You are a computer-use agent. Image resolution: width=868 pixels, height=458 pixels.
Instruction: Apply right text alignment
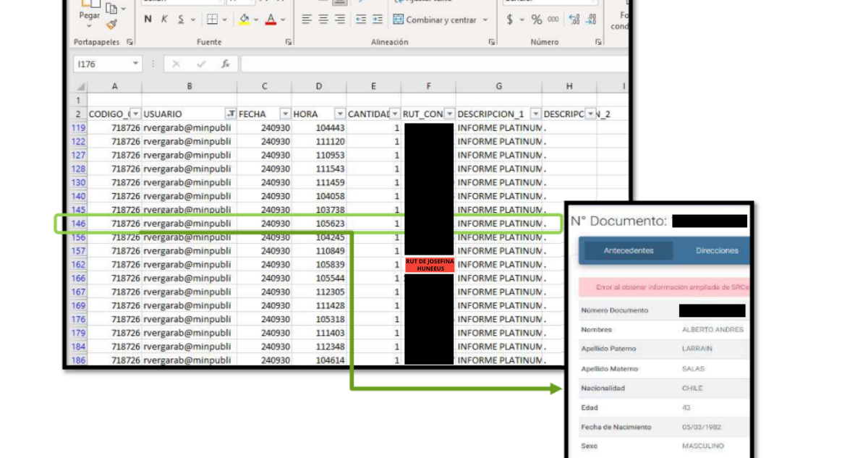pyautogui.click(x=339, y=20)
